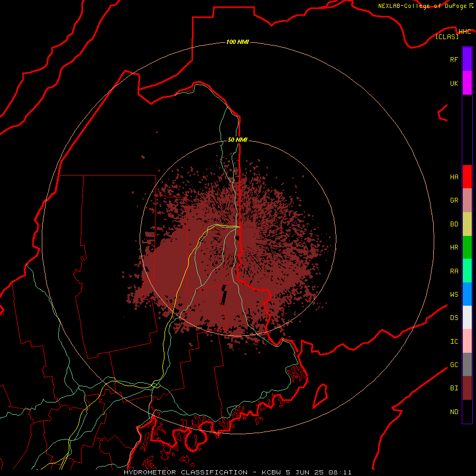Click the 5 JUN 25 date text
Viewport: 476px width, 476px height.
pyautogui.click(x=305, y=472)
